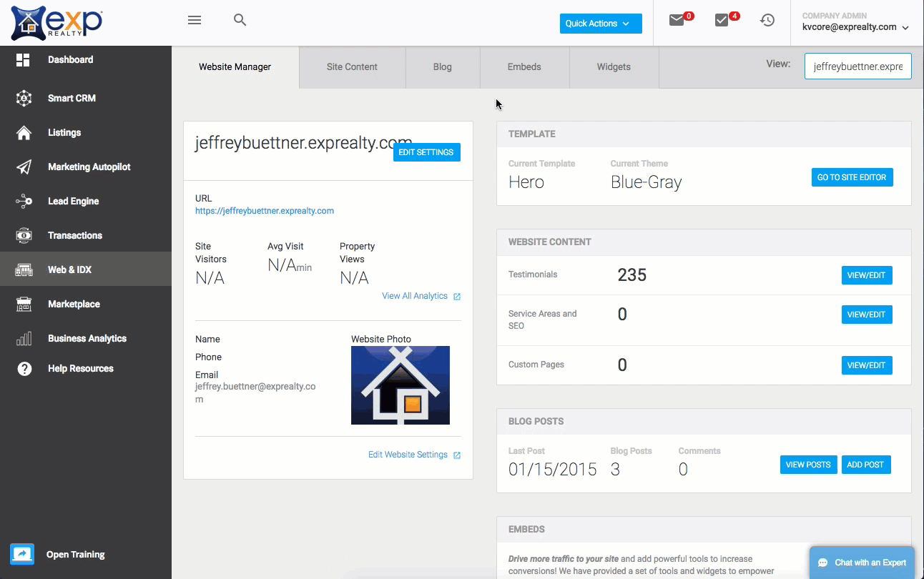Click the Web & IDX icon
This screenshot has width=924, height=579.
[x=24, y=270]
